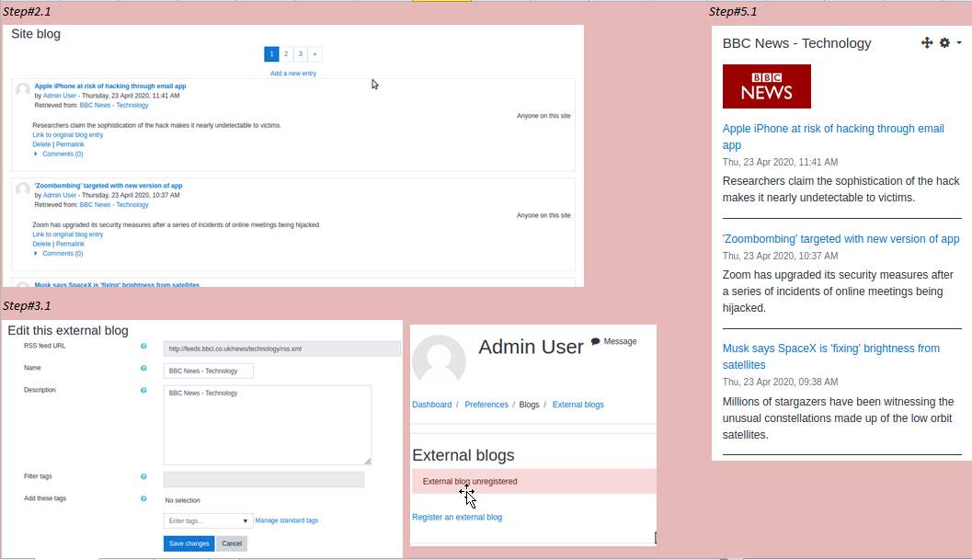
Task: Open the gear actions menu in the BBC News block
Action: pyautogui.click(x=944, y=43)
